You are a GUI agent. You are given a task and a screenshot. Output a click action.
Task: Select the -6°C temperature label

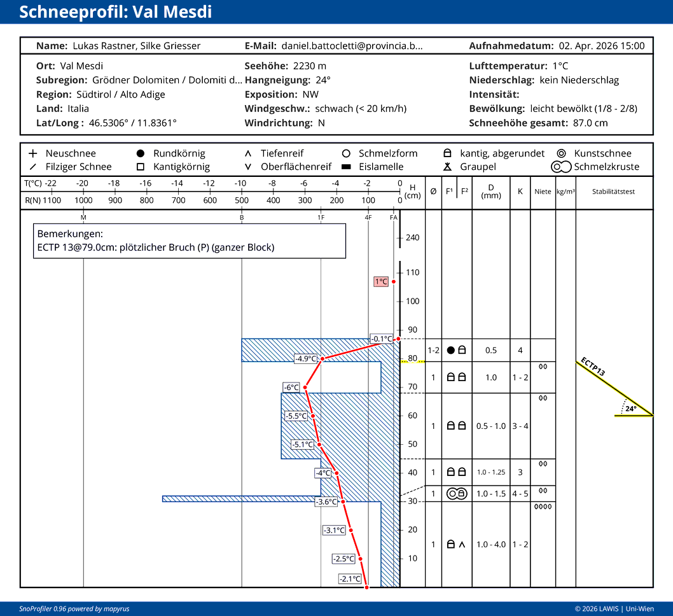pyautogui.click(x=291, y=387)
